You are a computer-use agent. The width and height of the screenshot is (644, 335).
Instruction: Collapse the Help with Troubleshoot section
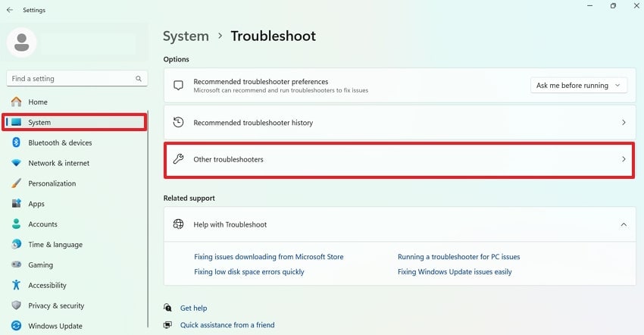click(624, 224)
